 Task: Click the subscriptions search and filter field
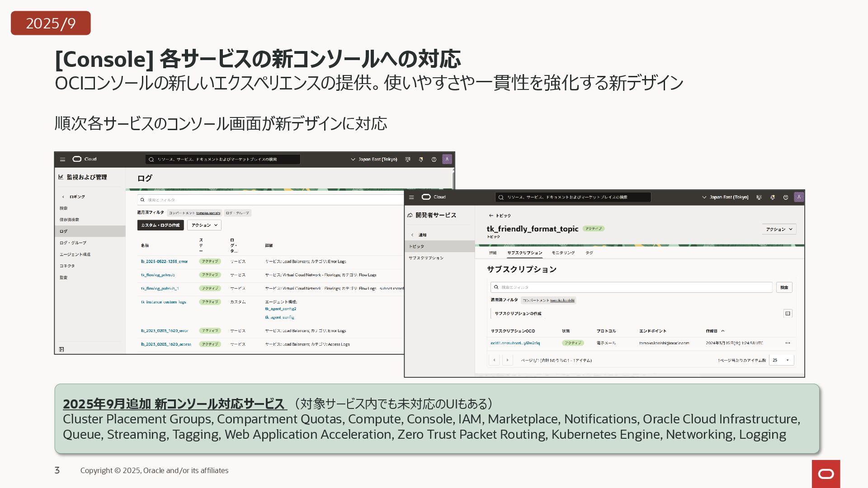click(x=631, y=287)
